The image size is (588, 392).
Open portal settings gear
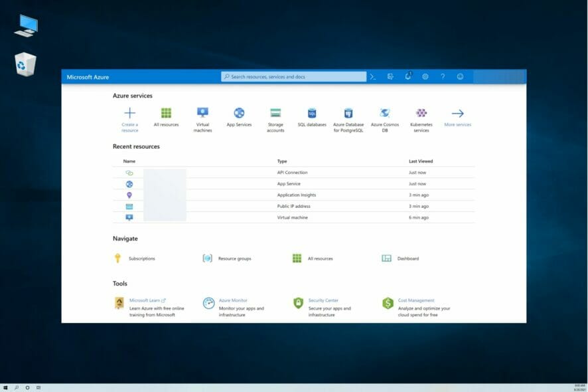tap(425, 76)
